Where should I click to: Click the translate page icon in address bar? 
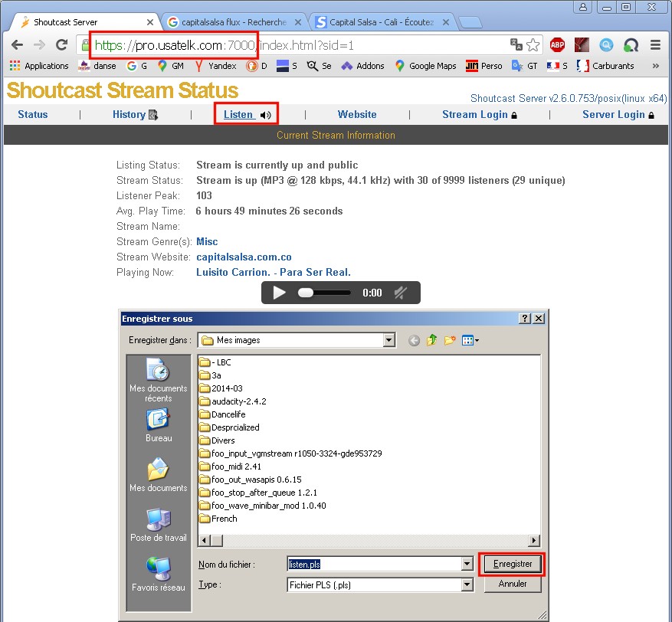pos(516,44)
